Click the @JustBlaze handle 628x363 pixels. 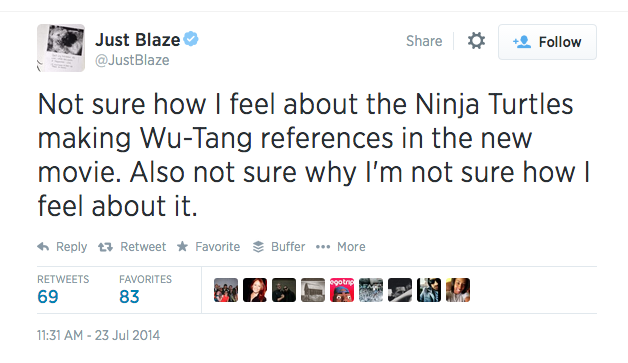[x=132, y=60]
